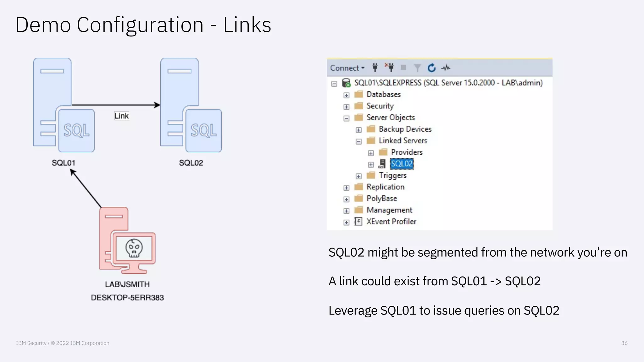Click the 'Link' label on diagram
The height and width of the screenshot is (362, 644).
click(x=121, y=116)
